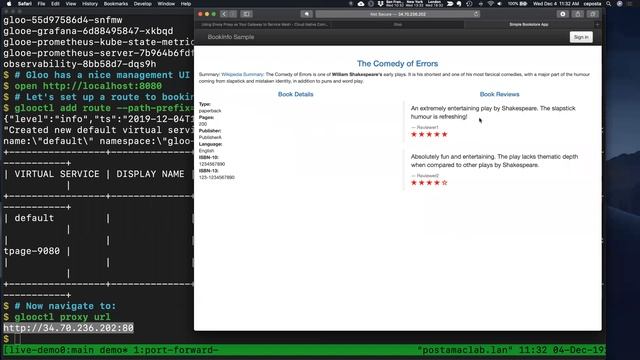Screen dimensions: 640x360
Task: Click the Sign in button
Action: (581, 37)
